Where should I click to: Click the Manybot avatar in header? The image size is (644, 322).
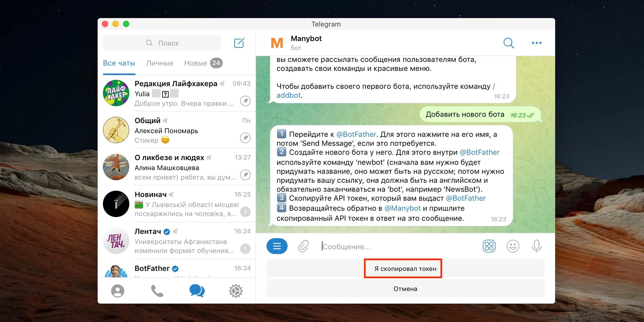point(277,43)
